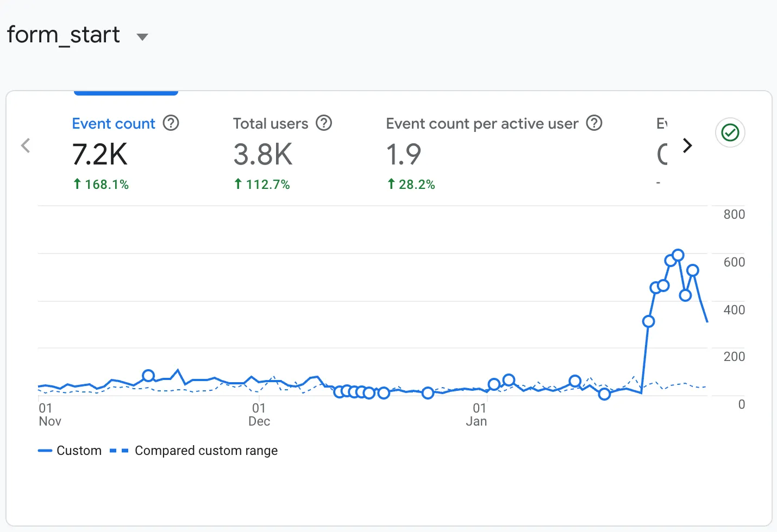This screenshot has height=532, width=777.
Task: Click the left chevron to see previous metrics
Action: point(26,145)
